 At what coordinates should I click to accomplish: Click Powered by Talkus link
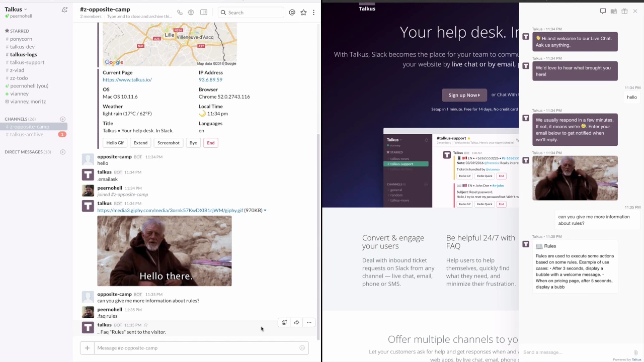[x=627, y=359]
